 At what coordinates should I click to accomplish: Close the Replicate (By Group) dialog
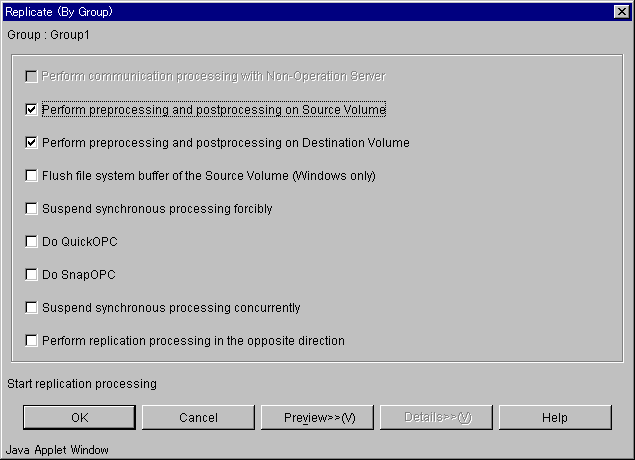[x=622, y=12]
